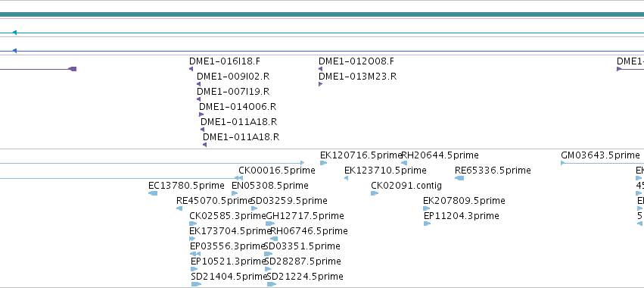Click the EP11204.3prime arrow glyph

point(427,224)
